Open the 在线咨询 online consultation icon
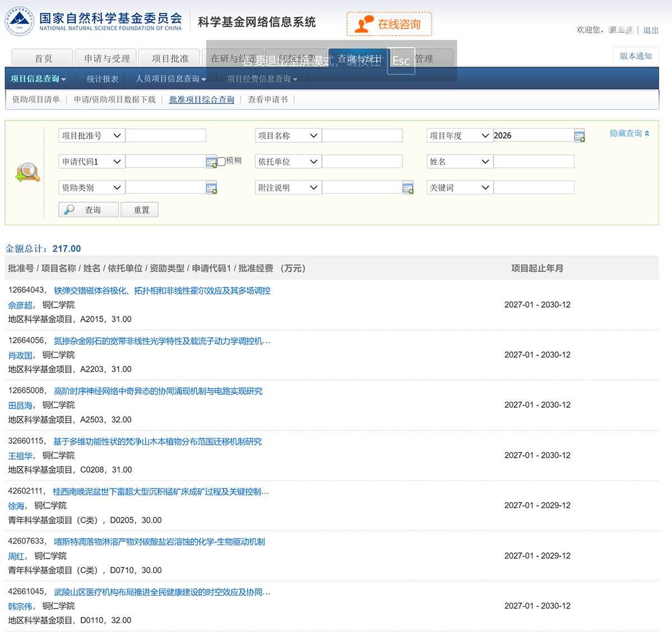This screenshot has width=672, height=632. point(389,24)
